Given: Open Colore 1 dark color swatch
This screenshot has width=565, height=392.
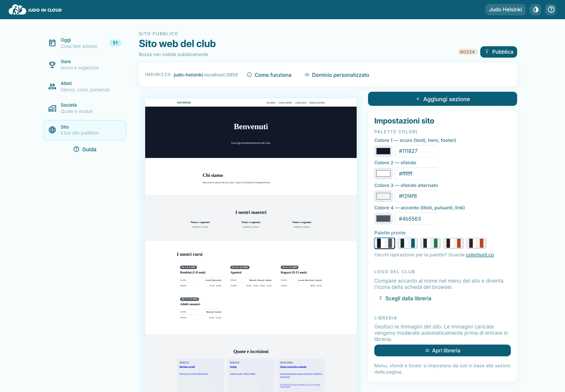Looking at the screenshot, I should pos(383,151).
